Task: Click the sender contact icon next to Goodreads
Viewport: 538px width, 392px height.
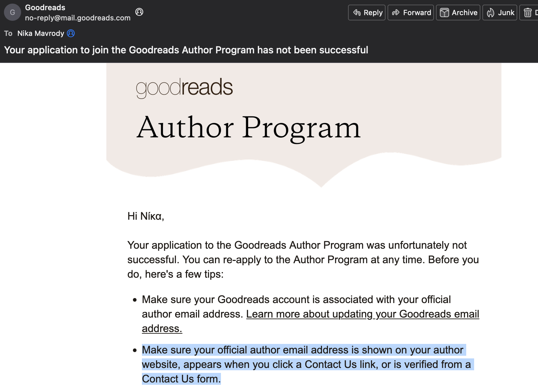Action: pyautogui.click(x=139, y=12)
